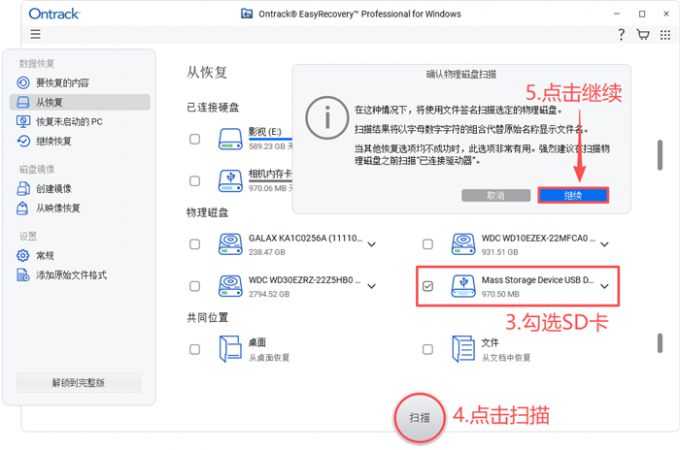Click the 桌面 desktop location icon
This screenshot has width=680, height=450.
pyautogui.click(x=230, y=349)
